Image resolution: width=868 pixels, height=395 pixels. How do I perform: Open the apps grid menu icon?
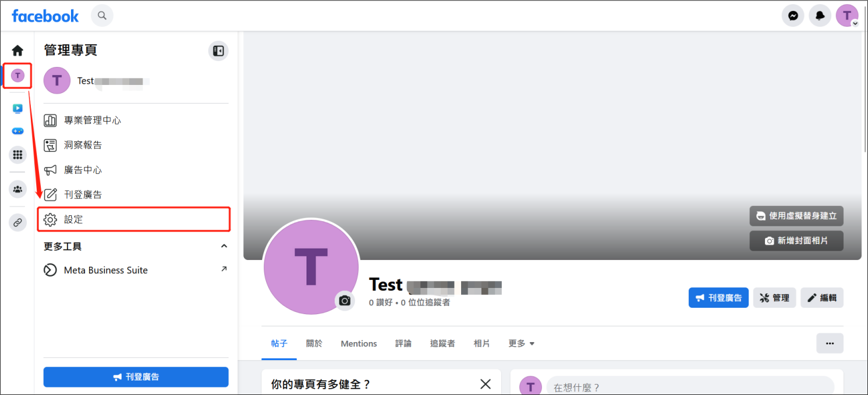click(17, 155)
